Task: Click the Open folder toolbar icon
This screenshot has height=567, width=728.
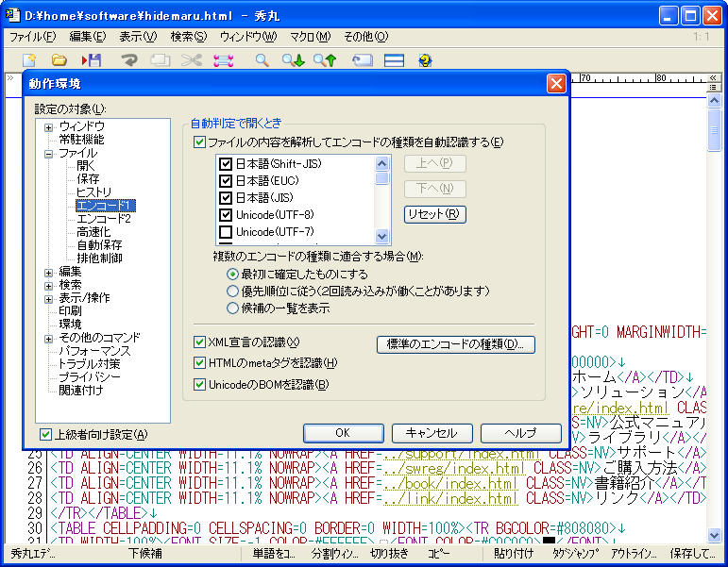Action: pyautogui.click(x=59, y=60)
